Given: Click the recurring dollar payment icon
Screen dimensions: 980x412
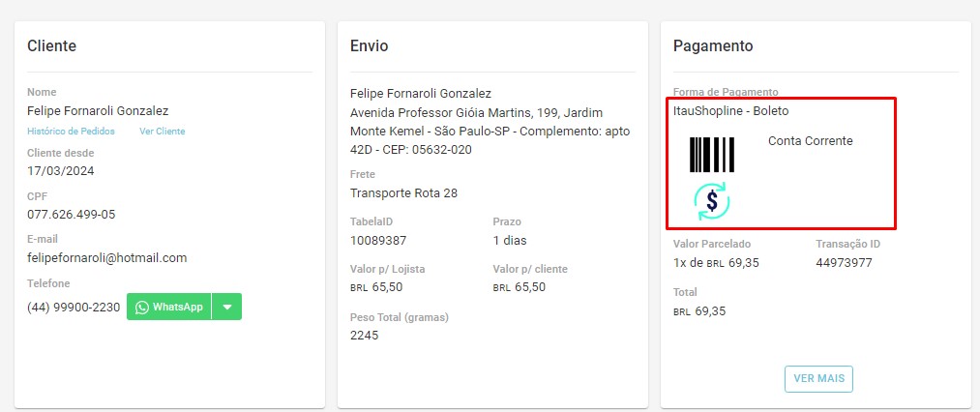Looking at the screenshot, I should tap(712, 201).
